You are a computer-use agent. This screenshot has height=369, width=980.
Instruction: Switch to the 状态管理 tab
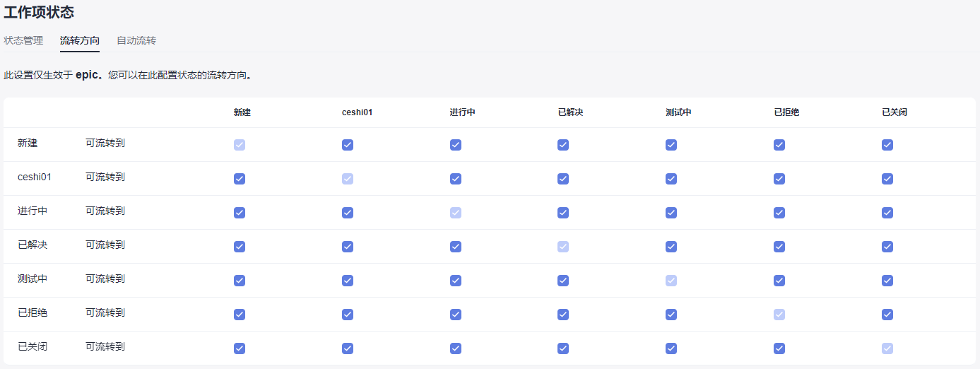pos(23,40)
